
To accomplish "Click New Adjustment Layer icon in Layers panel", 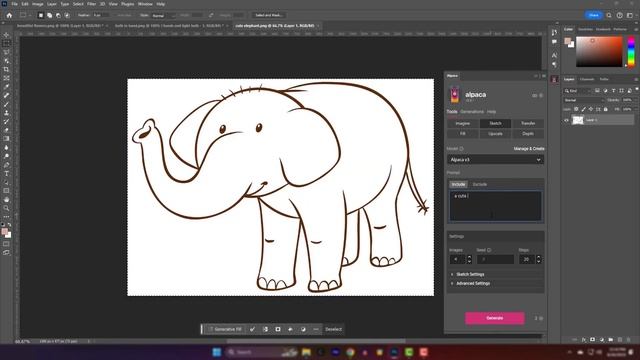I will tap(602, 340).
